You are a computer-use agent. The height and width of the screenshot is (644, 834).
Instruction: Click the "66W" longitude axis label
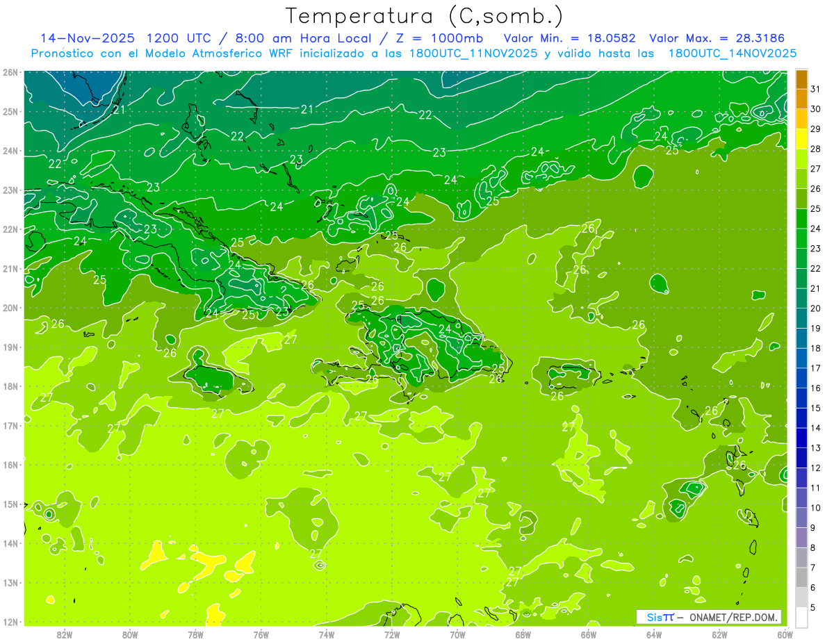(588, 634)
